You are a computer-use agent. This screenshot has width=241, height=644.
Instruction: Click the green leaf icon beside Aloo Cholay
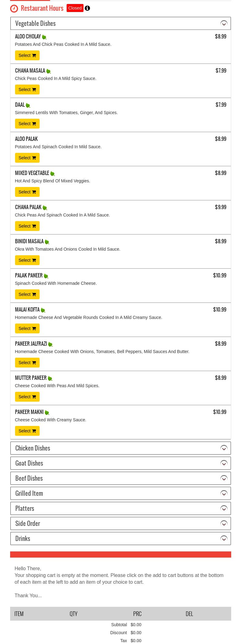tap(44, 37)
